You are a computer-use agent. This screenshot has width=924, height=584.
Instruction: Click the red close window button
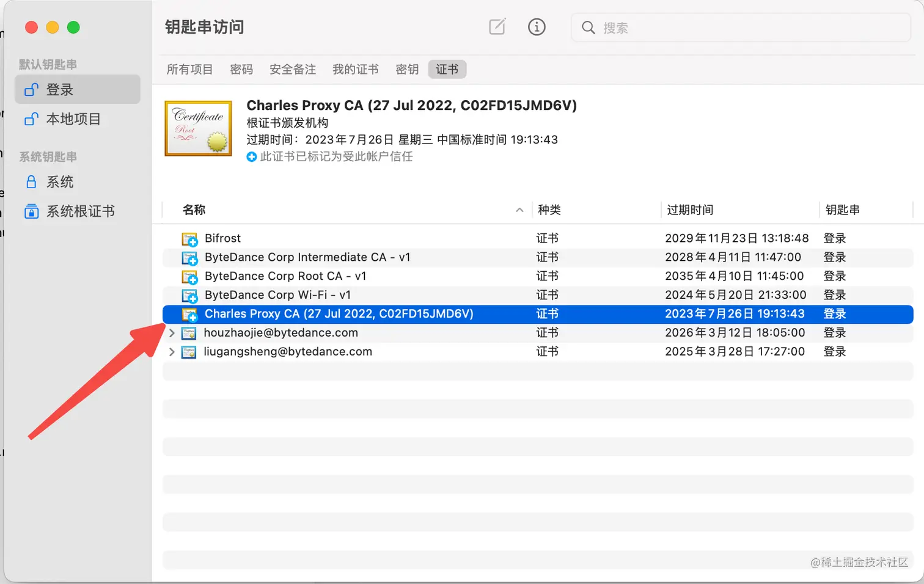tap(32, 27)
